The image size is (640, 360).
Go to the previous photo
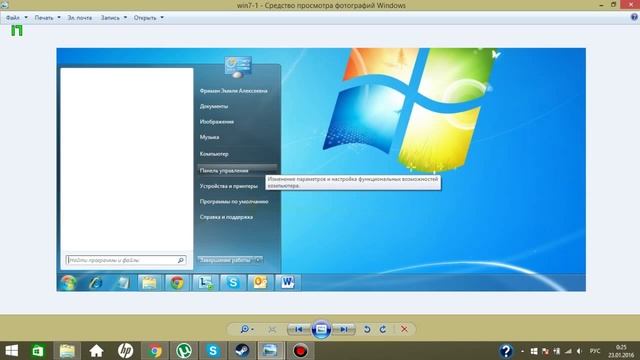click(298, 329)
